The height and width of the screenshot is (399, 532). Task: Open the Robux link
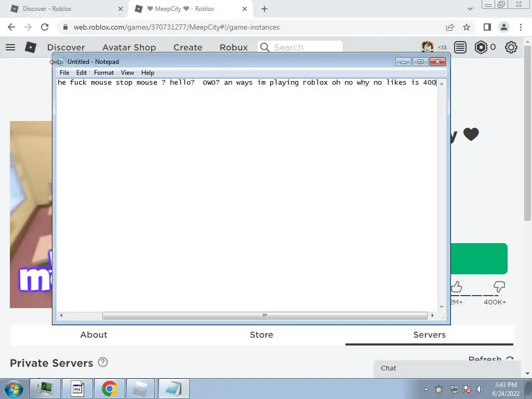pos(233,47)
